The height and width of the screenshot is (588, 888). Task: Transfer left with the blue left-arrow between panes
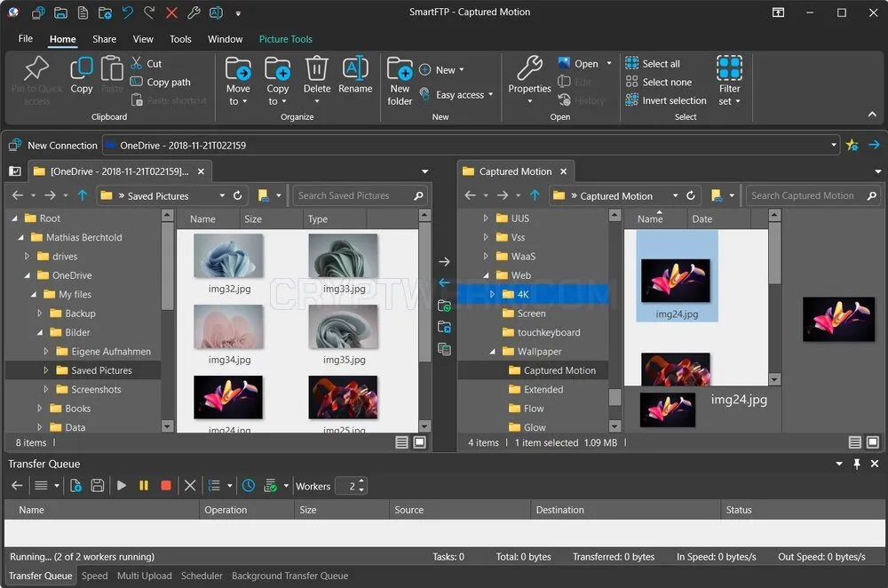444,282
